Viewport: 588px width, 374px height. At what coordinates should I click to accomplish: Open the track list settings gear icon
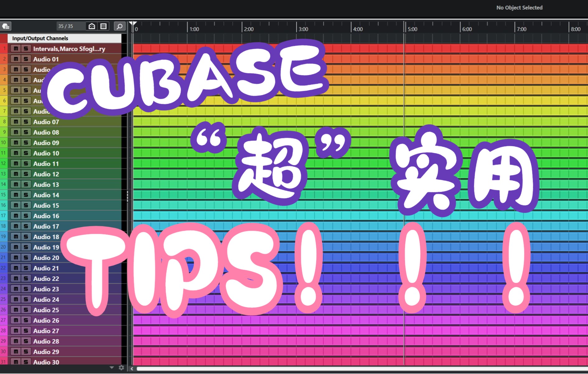point(121,367)
